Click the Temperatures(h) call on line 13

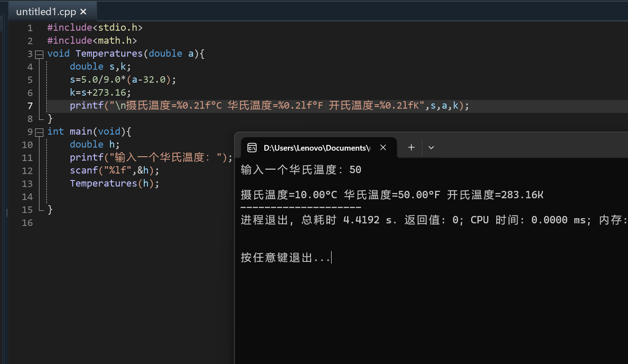pos(114,184)
